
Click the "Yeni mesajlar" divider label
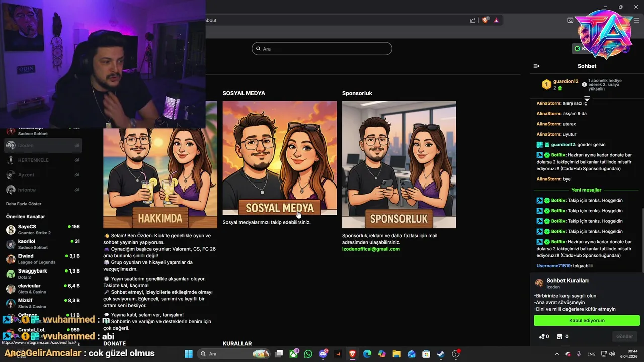click(x=586, y=190)
